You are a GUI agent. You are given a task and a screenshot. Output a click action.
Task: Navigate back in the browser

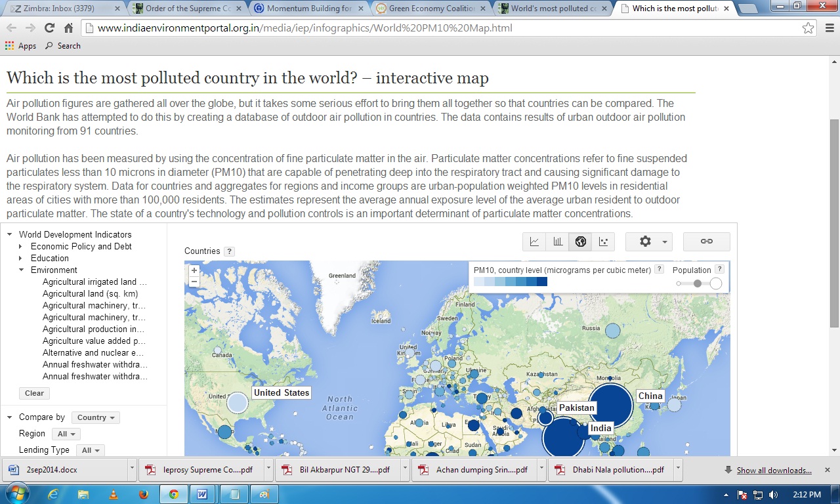pyautogui.click(x=12, y=28)
